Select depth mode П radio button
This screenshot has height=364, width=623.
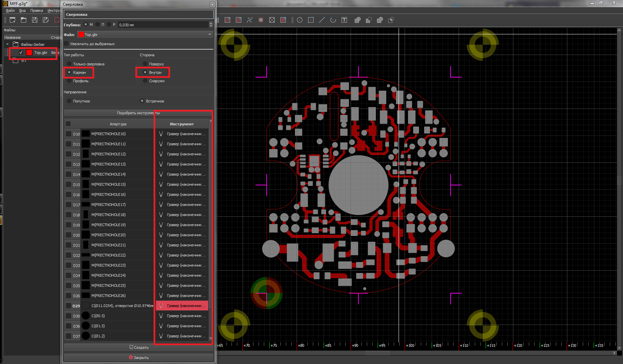tap(98, 25)
